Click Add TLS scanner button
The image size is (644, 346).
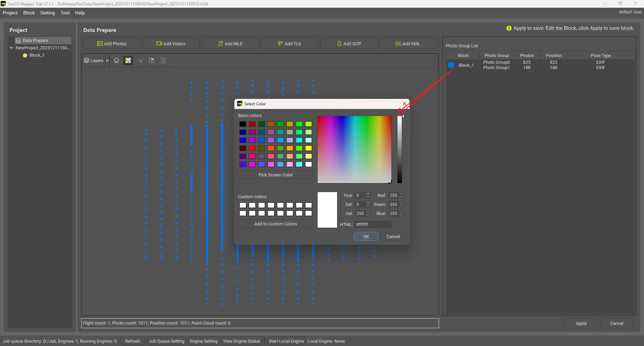(289, 44)
